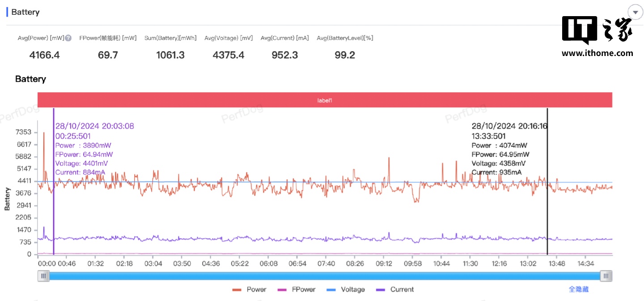Click the help icon beside Avg(Power)
The width and height of the screenshot is (644, 301).
pyautogui.click(x=68, y=39)
